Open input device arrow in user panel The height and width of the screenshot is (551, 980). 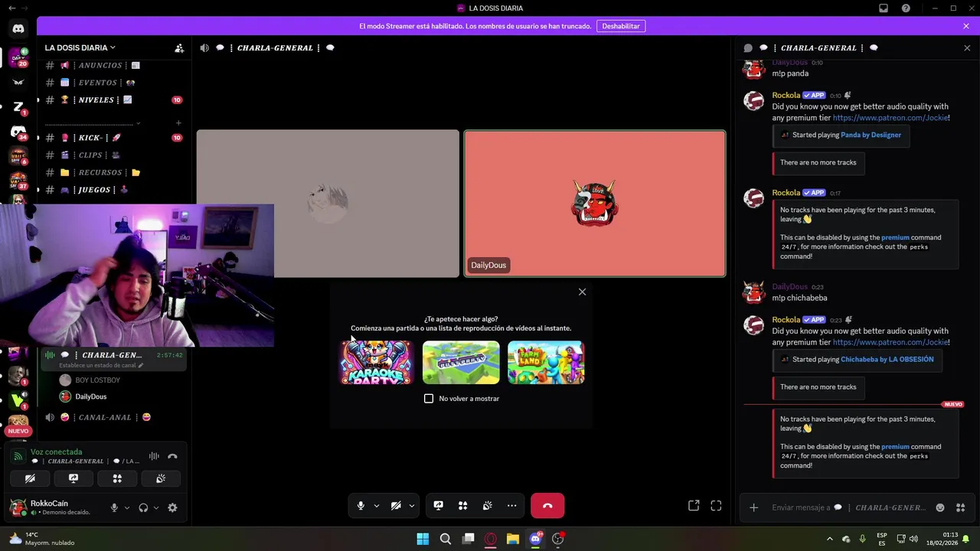point(127,507)
